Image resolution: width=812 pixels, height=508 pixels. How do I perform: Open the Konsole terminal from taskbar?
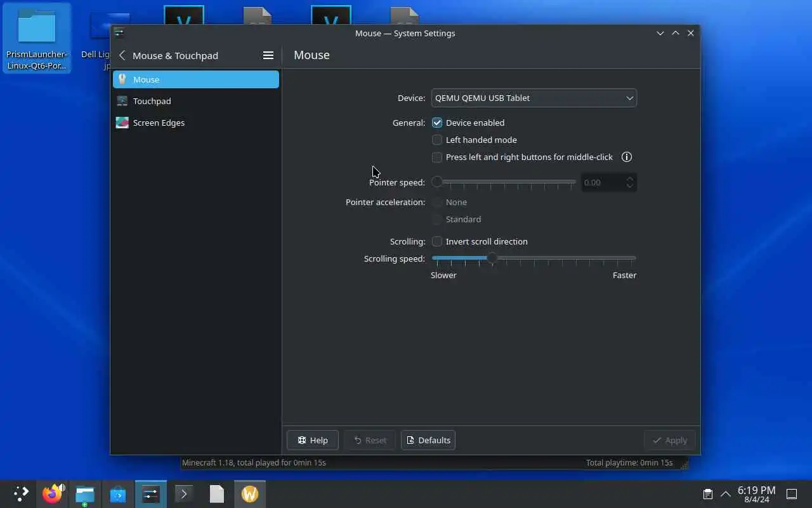coord(184,493)
